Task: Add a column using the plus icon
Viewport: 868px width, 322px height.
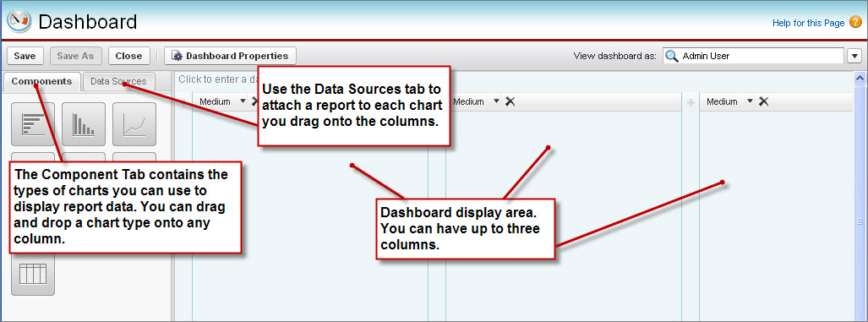Action: tap(691, 102)
